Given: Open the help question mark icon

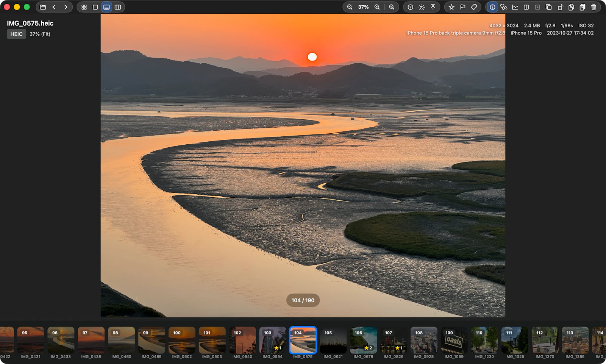Looking at the screenshot, I should pos(411,7).
